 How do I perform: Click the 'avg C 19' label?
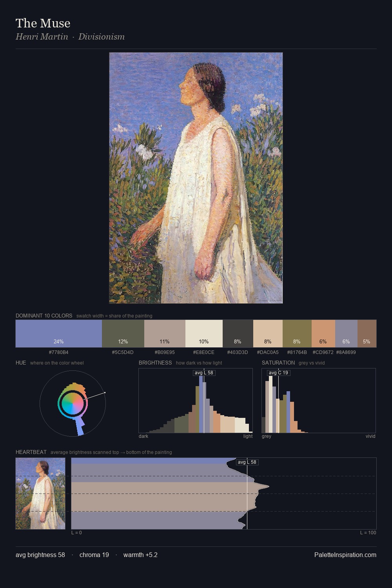(x=278, y=373)
